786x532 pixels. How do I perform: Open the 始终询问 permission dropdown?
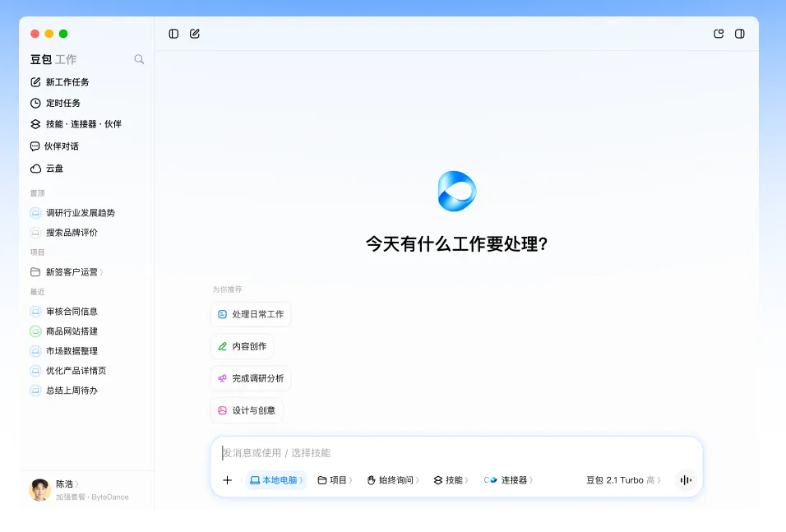(392, 480)
